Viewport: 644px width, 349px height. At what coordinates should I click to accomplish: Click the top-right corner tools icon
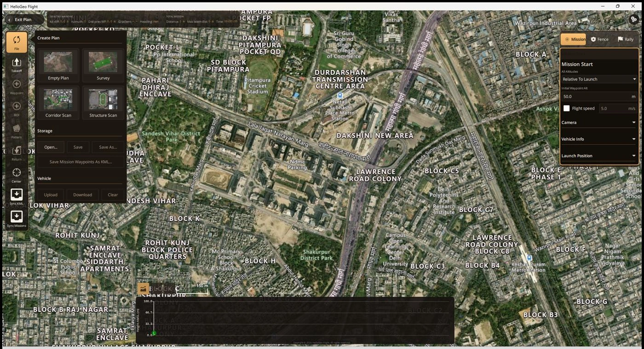point(634,19)
